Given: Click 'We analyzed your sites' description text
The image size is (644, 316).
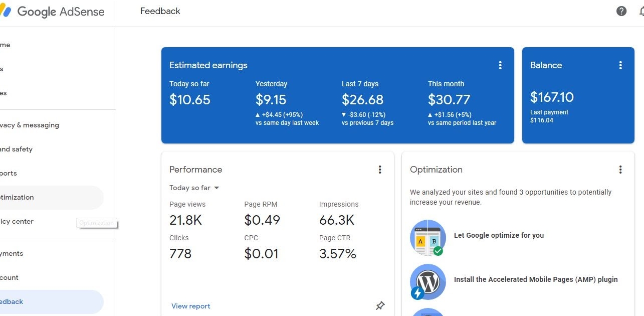Looking at the screenshot, I should point(511,197).
